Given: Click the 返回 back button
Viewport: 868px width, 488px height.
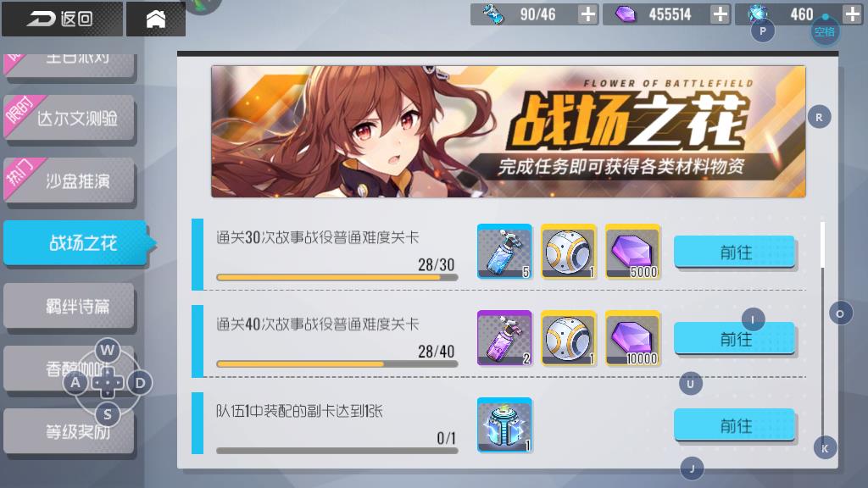Looking at the screenshot, I should [62, 19].
